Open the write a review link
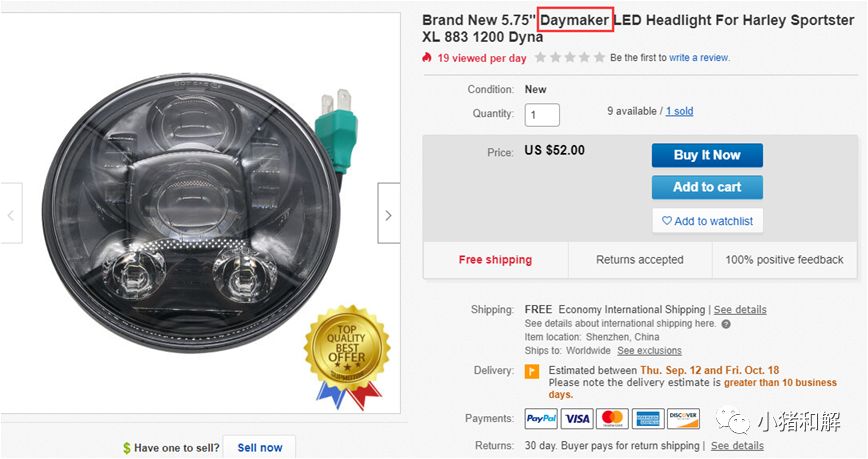The height and width of the screenshot is (459, 868). coord(699,58)
